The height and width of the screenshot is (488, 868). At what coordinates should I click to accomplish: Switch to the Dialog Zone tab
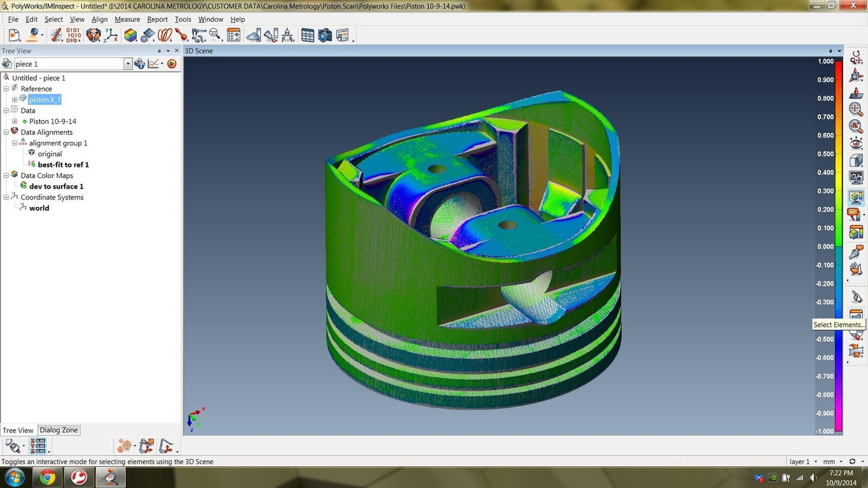click(x=59, y=430)
